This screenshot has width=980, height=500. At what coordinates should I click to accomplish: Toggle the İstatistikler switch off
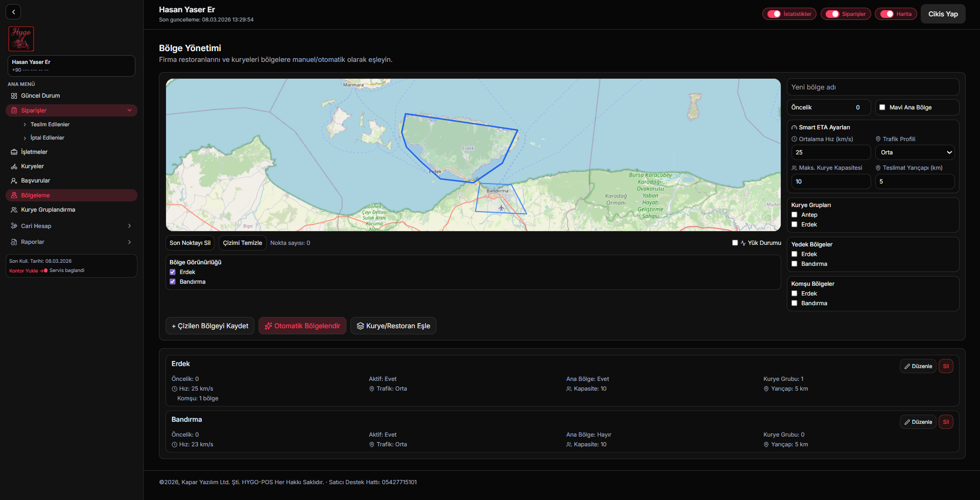774,14
